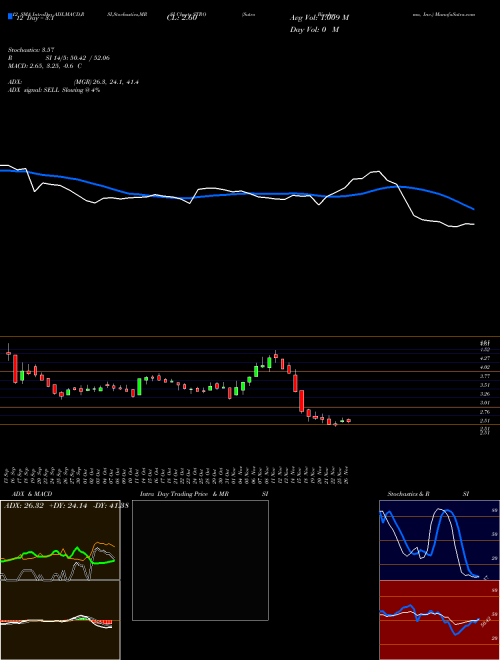Screen dimensions: 500x660
Task: Click the tallest red candlestick at left
Action: tap(16, 369)
